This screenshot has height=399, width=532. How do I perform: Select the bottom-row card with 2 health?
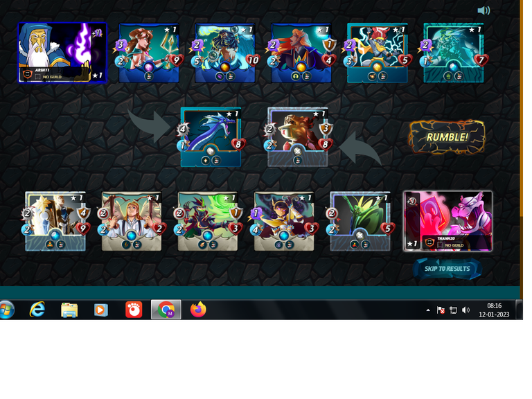(x=132, y=221)
